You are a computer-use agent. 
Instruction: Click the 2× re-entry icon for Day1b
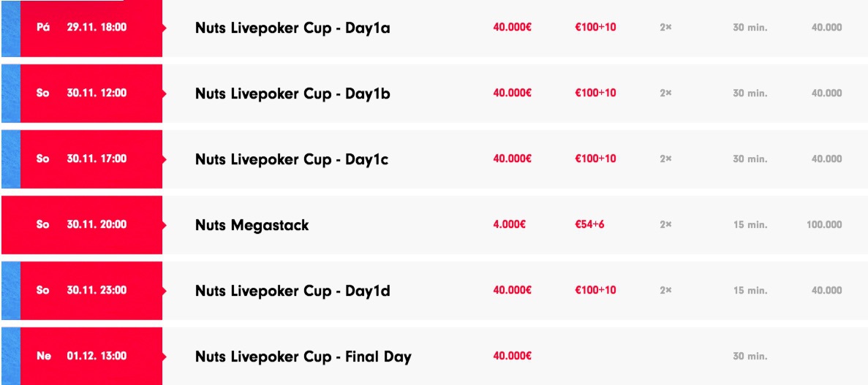click(x=665, y=93)
